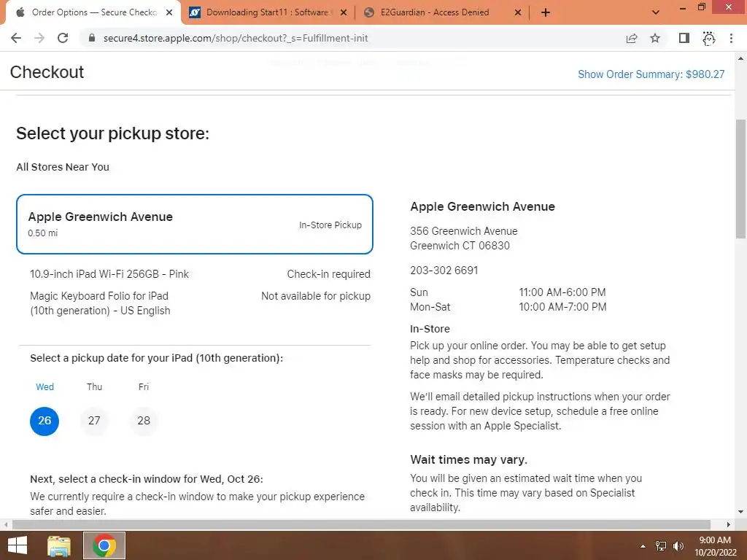Close the Downloading Start11 tab
This screenshot has height=560, width=747.
344,12
